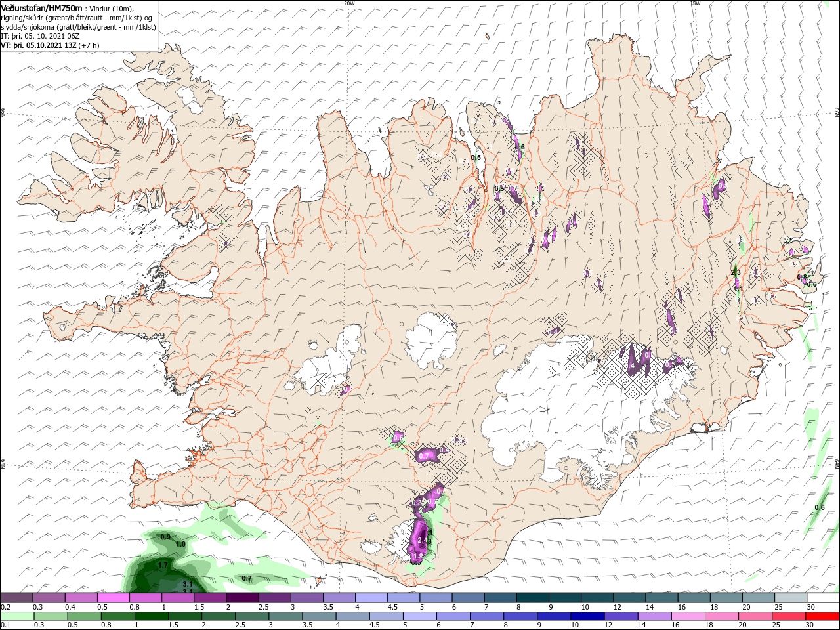Click the 1.0 rainfall value offshore
Viewport: 840px width, 630px height.
tap(181, 545)
